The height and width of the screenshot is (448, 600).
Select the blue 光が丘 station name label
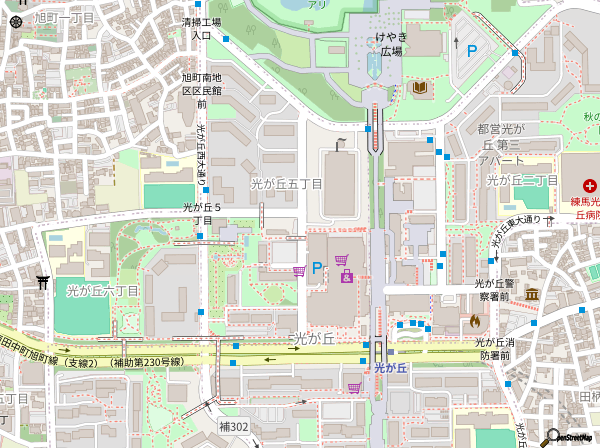(392, 368)
